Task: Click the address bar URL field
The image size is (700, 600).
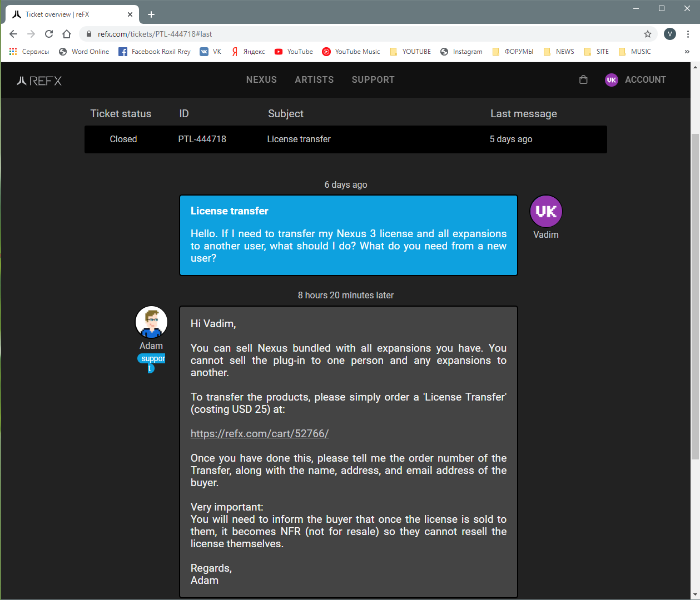Action: click(367, 34)
